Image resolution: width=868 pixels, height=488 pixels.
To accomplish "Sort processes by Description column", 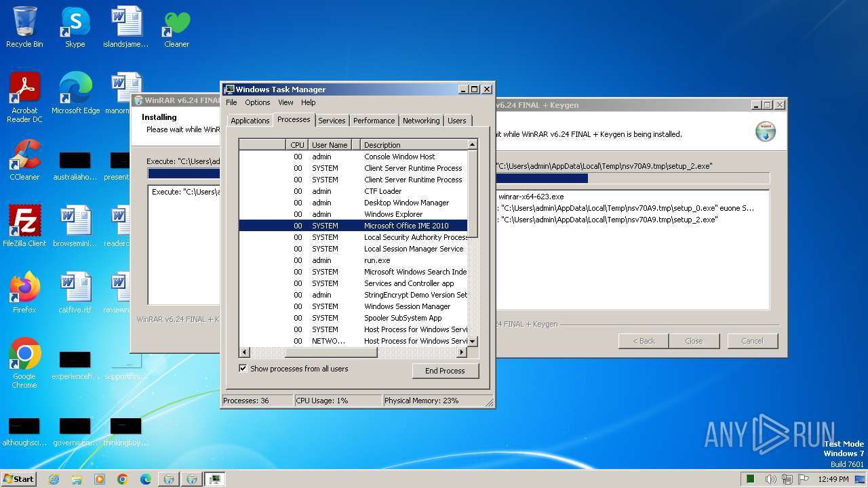I will coord(414,144).
